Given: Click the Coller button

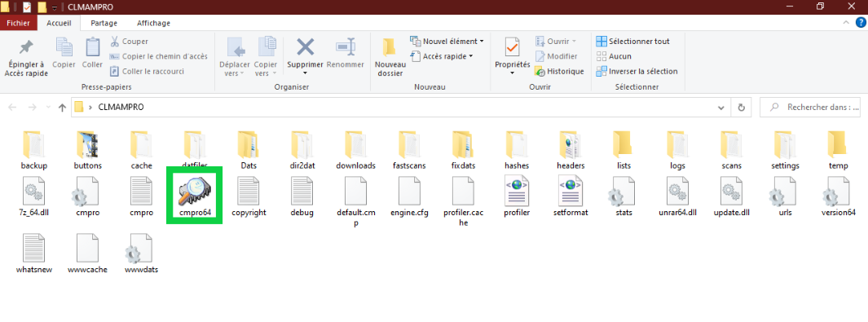Looking at the screenshot, I should pos(92,54).
